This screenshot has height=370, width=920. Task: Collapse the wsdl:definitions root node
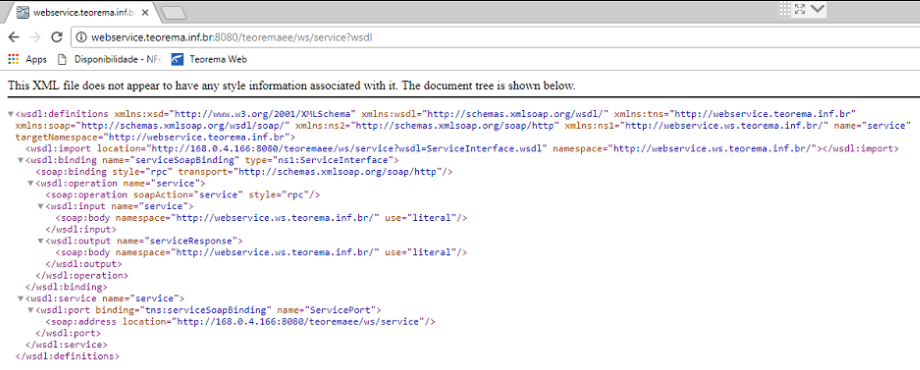click(x=11, y=114)
